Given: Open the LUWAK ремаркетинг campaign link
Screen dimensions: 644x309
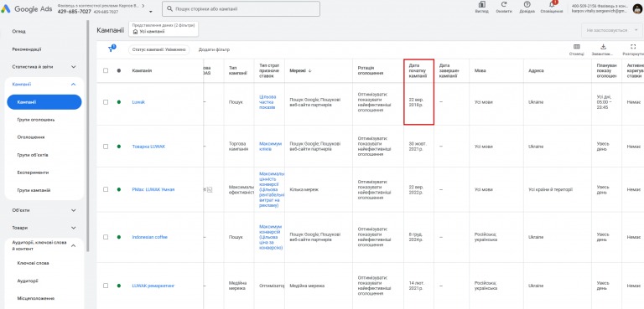Looking at the screenshot, I should tap(153, 286).
